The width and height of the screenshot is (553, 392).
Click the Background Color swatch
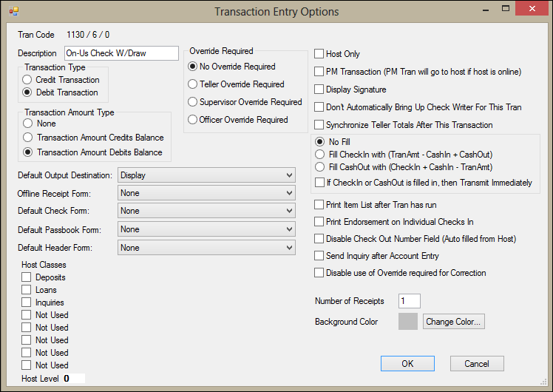407,322
